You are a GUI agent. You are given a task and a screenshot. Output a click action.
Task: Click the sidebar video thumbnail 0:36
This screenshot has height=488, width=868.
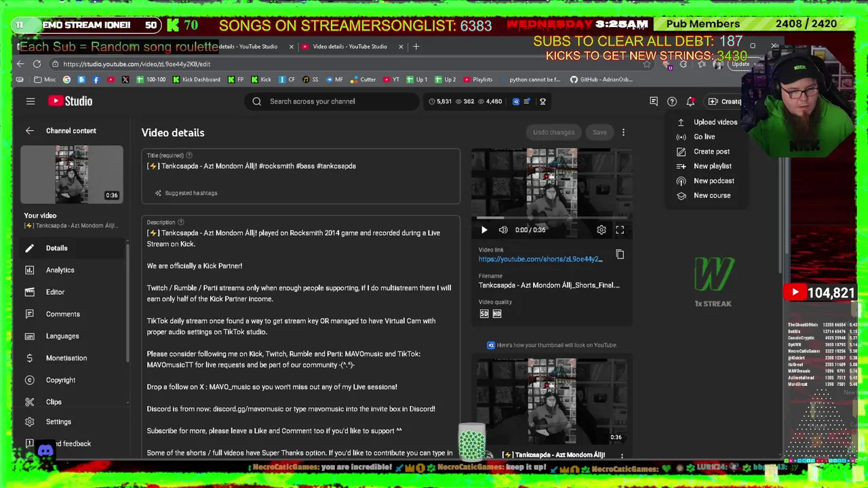(71, 175)
